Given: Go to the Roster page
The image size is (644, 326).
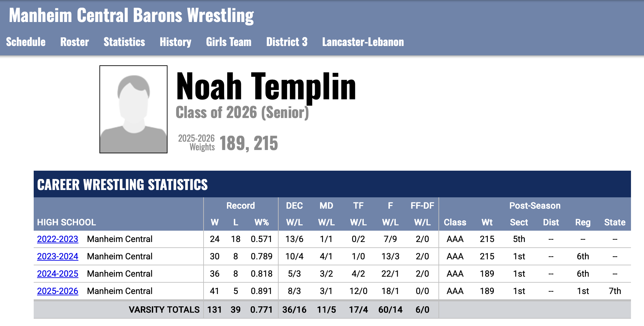Looking at the screenshot, I should pyautogui.click(x=74, y=42).
